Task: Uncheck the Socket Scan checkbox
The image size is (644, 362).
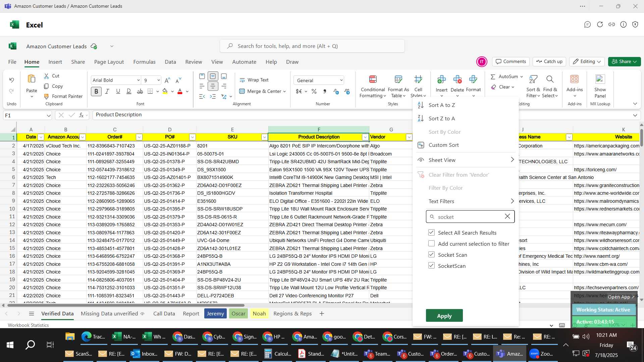Action: pyautogui.click(x=431, y=254)
